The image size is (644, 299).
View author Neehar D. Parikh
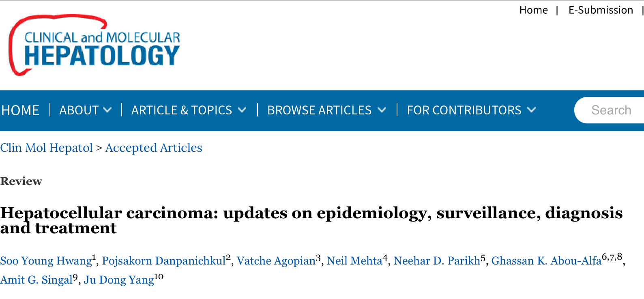tap(437, 261)
